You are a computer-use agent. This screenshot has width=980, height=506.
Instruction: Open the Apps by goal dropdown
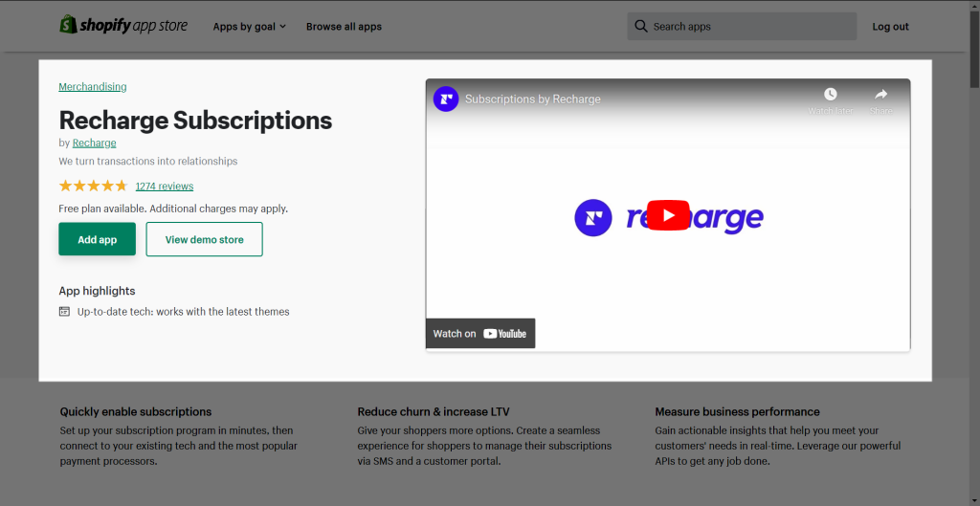[249, 26]
